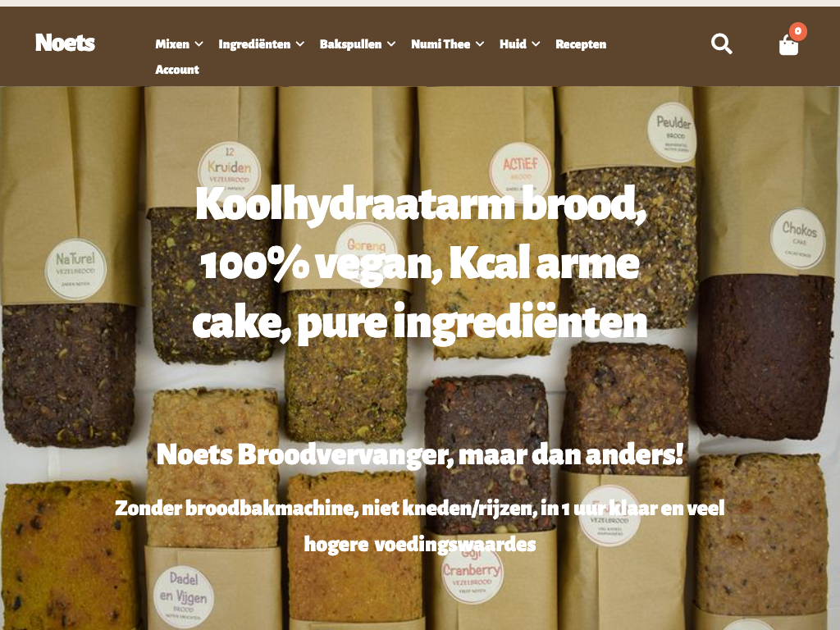Click the Naturel vezelbrood round sticker
The image size is (840, 630).
pos(75,268)
